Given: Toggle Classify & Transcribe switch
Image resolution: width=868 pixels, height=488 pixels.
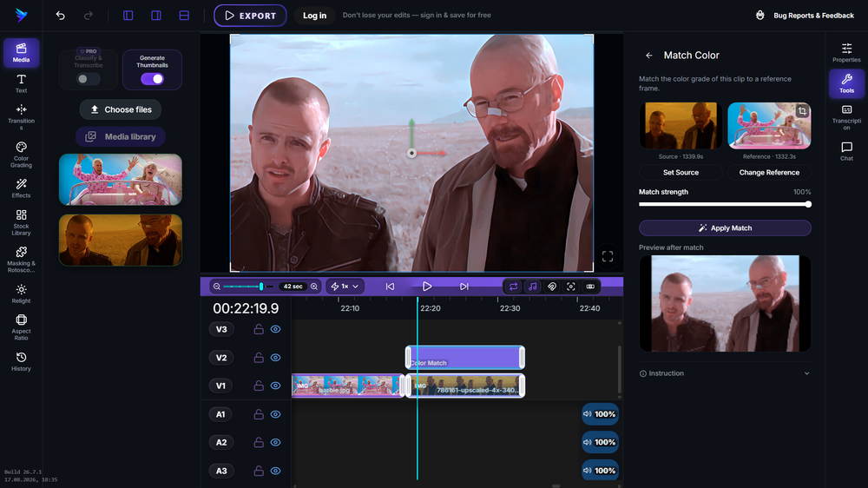Looking at the screenshot, I should coord(88,79).
